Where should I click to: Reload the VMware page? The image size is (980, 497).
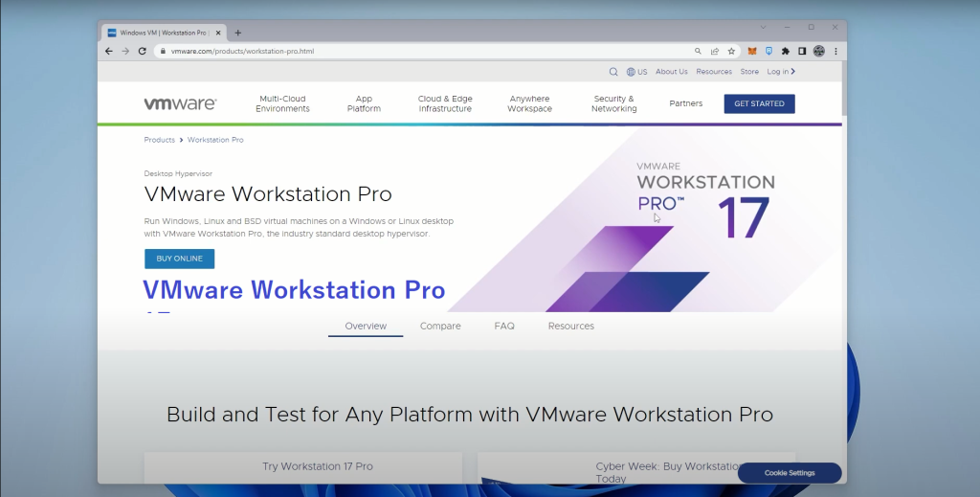pyautogui.click(x=143, y=52)
